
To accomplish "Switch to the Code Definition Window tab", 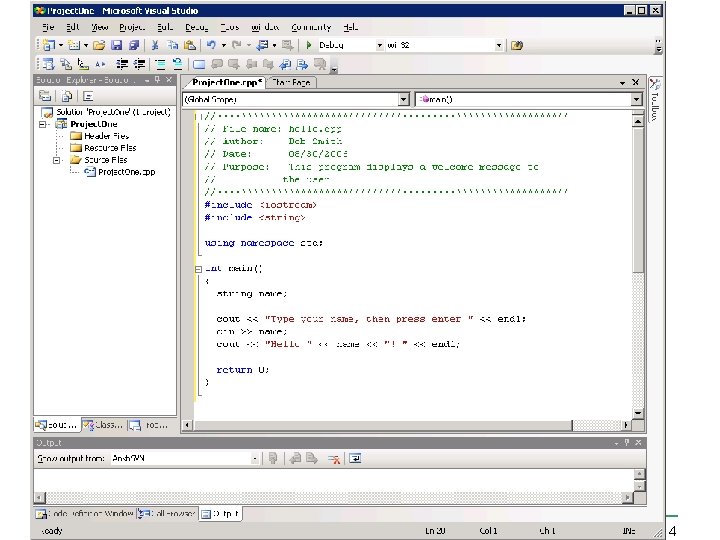I will pyautogui.click(x=85, y=514).
